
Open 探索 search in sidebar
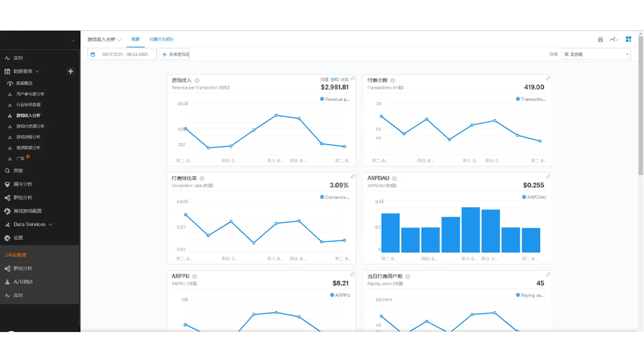point(8,171)
